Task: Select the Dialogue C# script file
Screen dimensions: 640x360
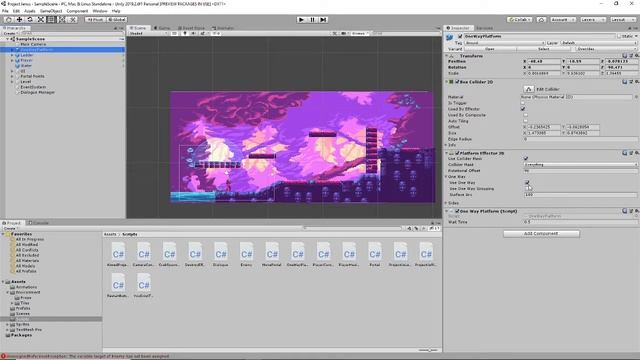Action: coord(221,254)
